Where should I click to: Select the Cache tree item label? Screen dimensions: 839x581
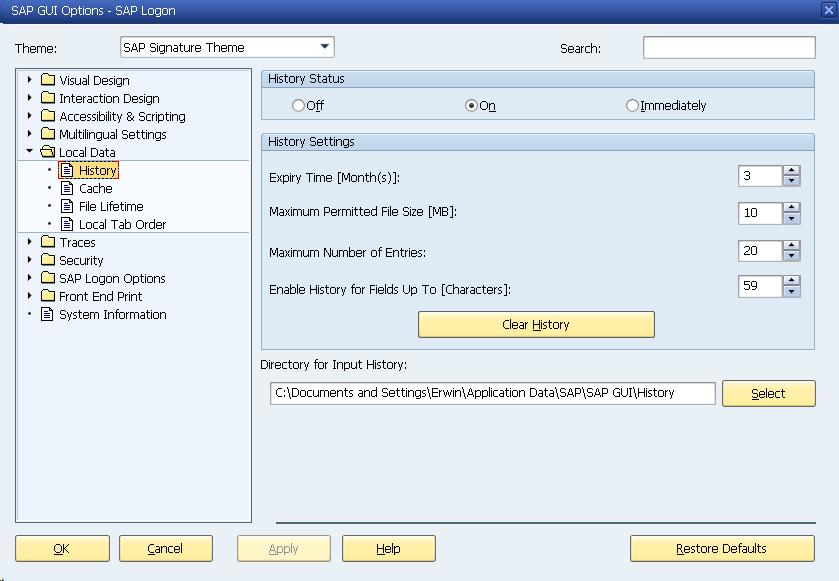(x=96, y=188)
